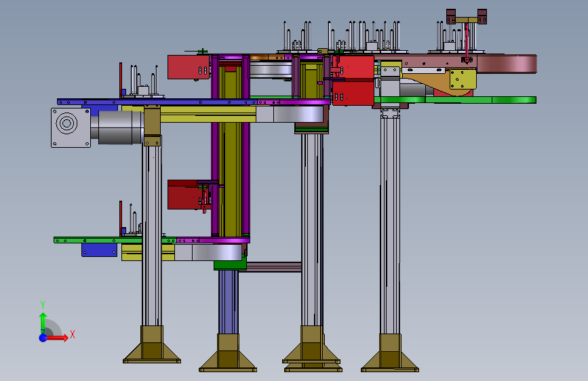Select the rightmost support leg's base foot

(390, 353)
